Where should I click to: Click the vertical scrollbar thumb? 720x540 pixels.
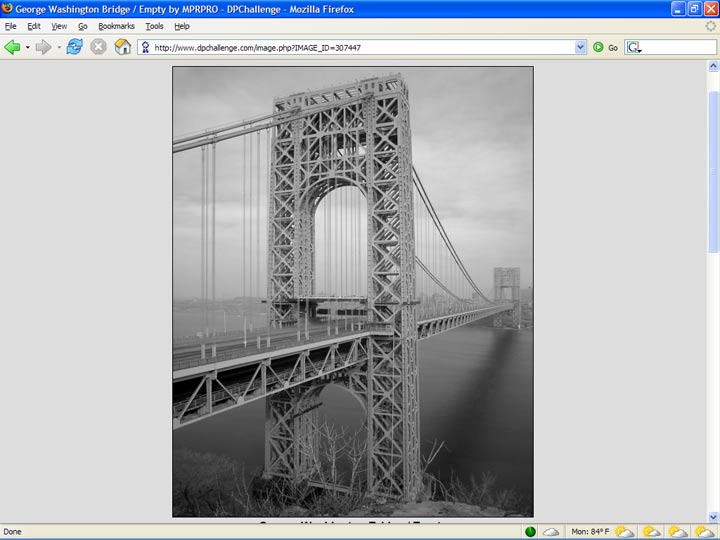pos(713,172)
